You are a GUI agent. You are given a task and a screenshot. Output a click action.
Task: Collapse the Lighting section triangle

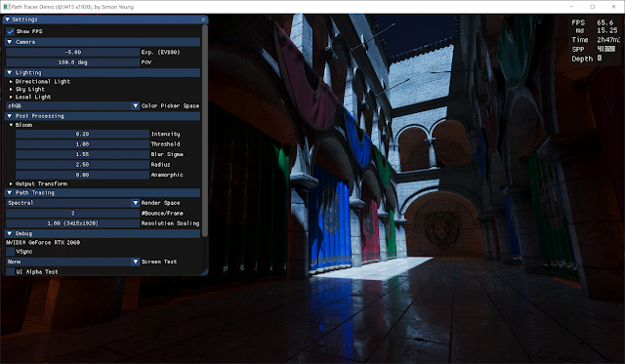click(x=10, y=72)
